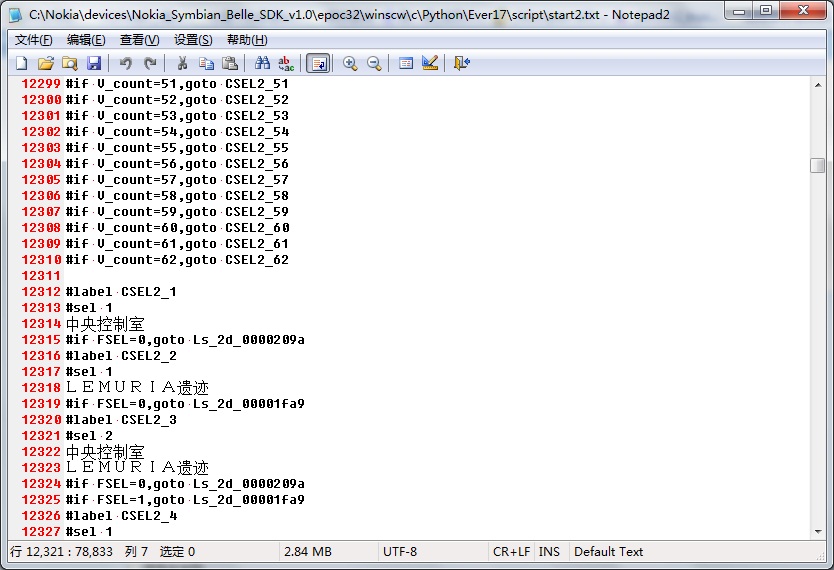This screenshot has height=570, width=834.
Task: Click line 12323 LEMURIA遗迹 text
Action: coord(137,468)
